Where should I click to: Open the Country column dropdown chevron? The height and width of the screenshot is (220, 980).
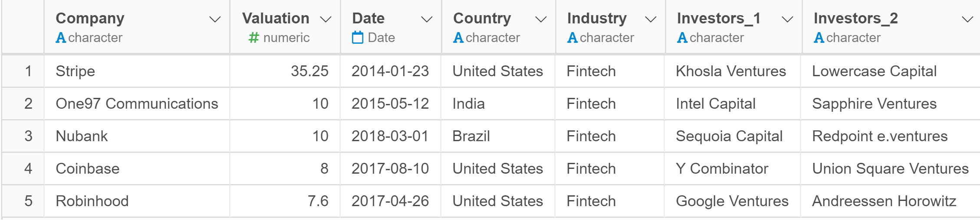[541, 19]
